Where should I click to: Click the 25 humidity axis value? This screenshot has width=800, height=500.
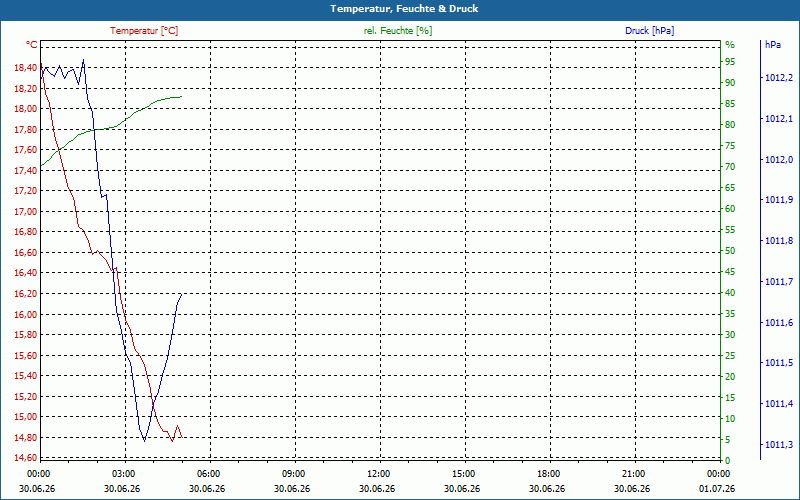(x=730, y=356)
